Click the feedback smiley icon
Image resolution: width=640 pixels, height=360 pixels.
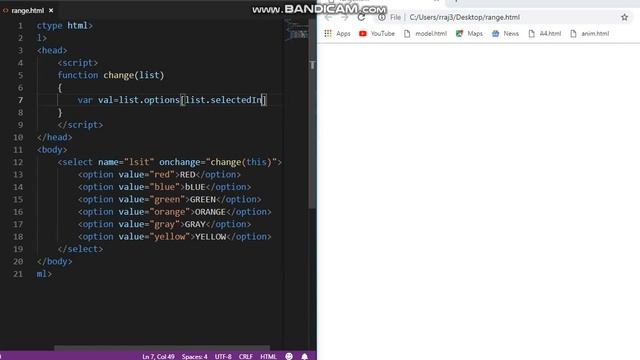pos(289,356)
